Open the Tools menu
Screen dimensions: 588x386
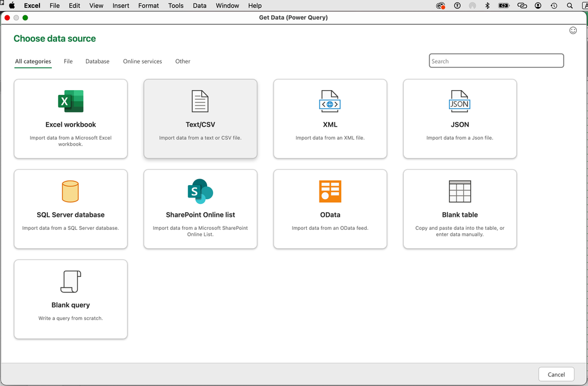[x=175, y=5]
